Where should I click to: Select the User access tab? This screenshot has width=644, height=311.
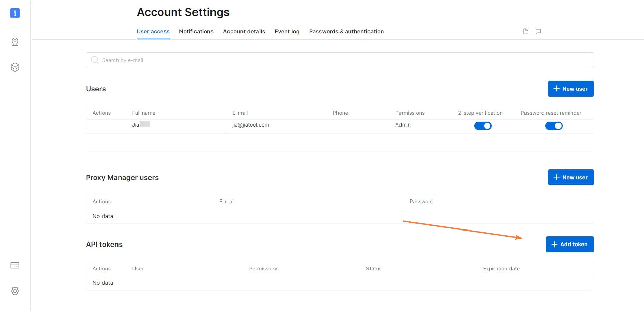153,31
